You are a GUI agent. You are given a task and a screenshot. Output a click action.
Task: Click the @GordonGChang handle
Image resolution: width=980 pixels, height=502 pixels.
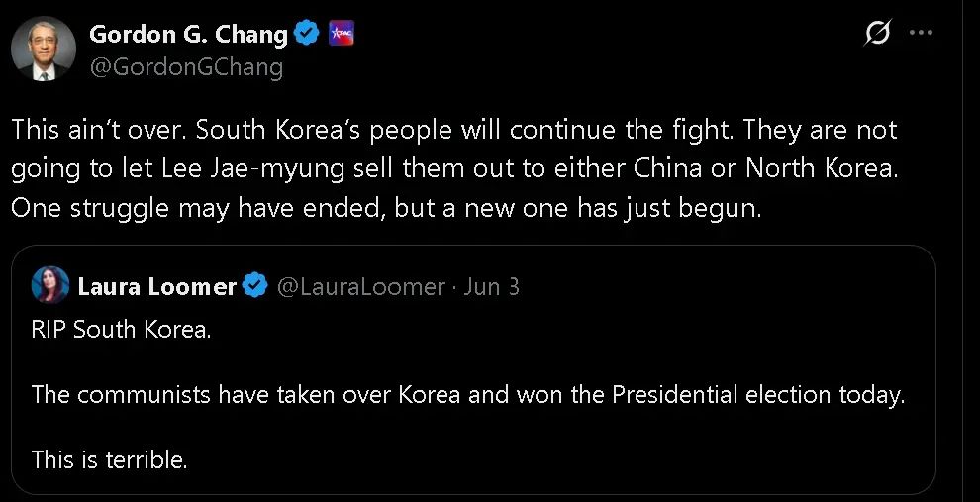click(186, 67)
